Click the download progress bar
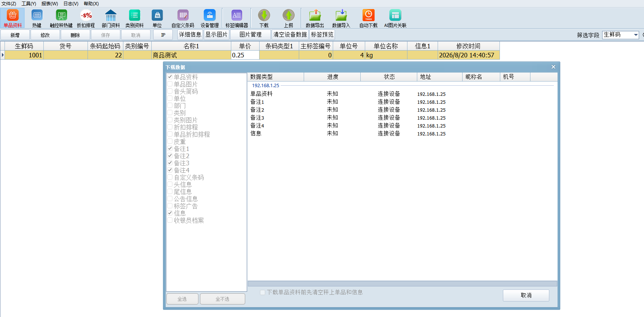644x317 pixels. pos(402,283)
